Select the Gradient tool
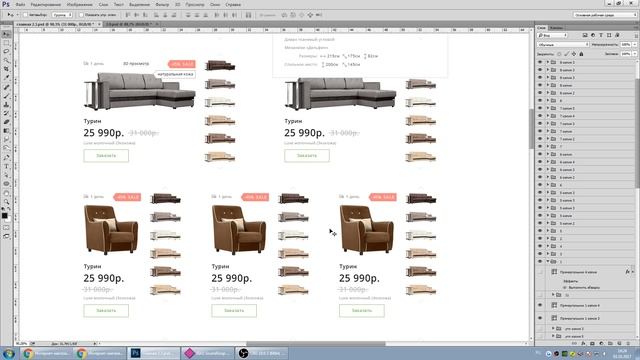 [x=6, y=131]
